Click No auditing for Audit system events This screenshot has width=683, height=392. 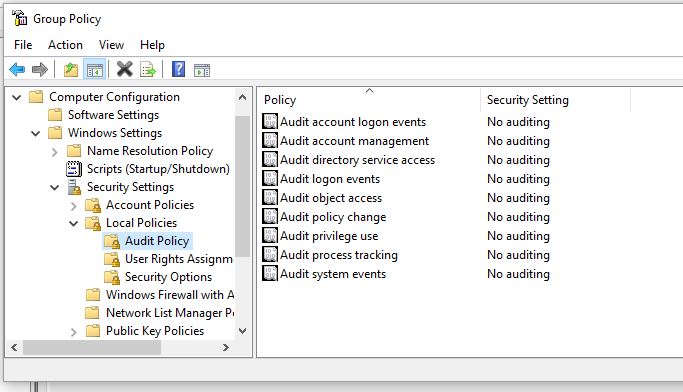pos(518,274)
